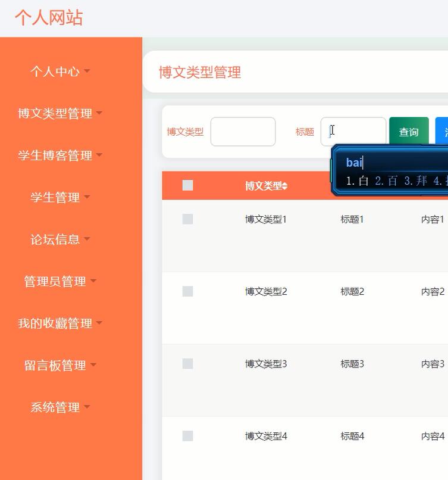This screenshot has width=448, height=480.
Task: Click the 内容2 cell
Action: pos(433,291)
